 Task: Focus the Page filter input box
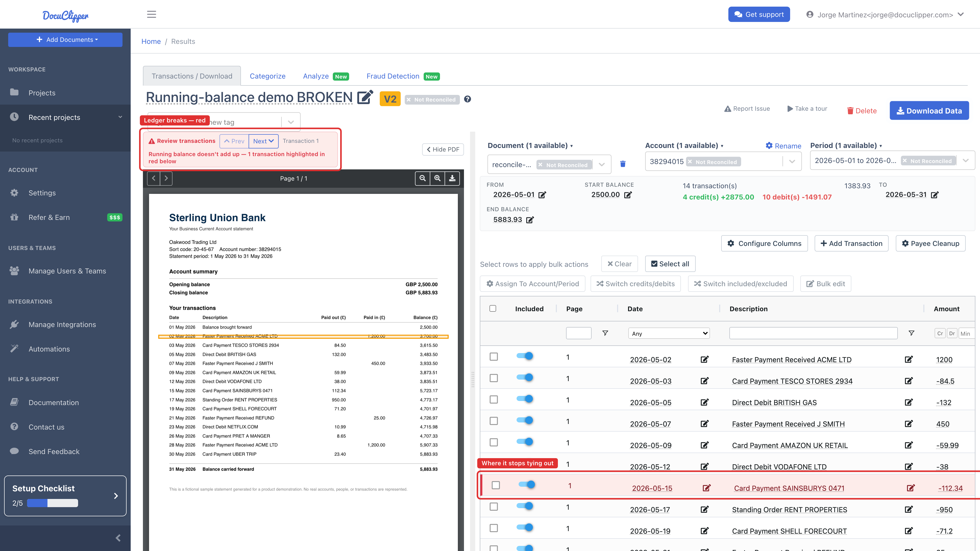click(x=578, y=333)
